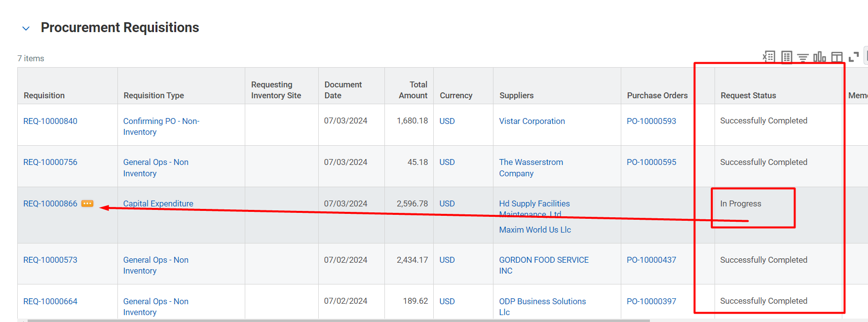Screen dimensions: 868x322
Task: Open the table filter icon
Action: pyautogui.click(x=803, y=58)
